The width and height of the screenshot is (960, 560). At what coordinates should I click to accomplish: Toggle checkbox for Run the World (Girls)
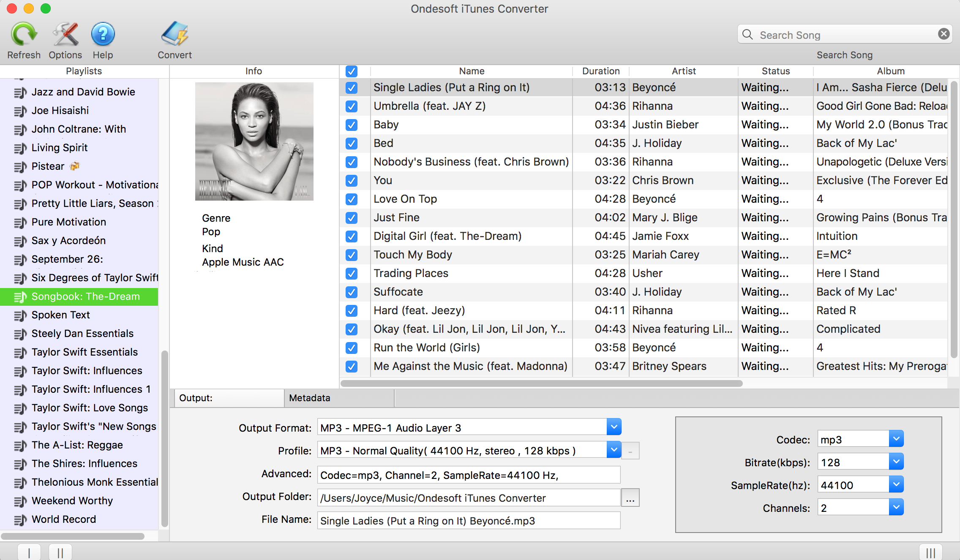(x=352, y=347)
